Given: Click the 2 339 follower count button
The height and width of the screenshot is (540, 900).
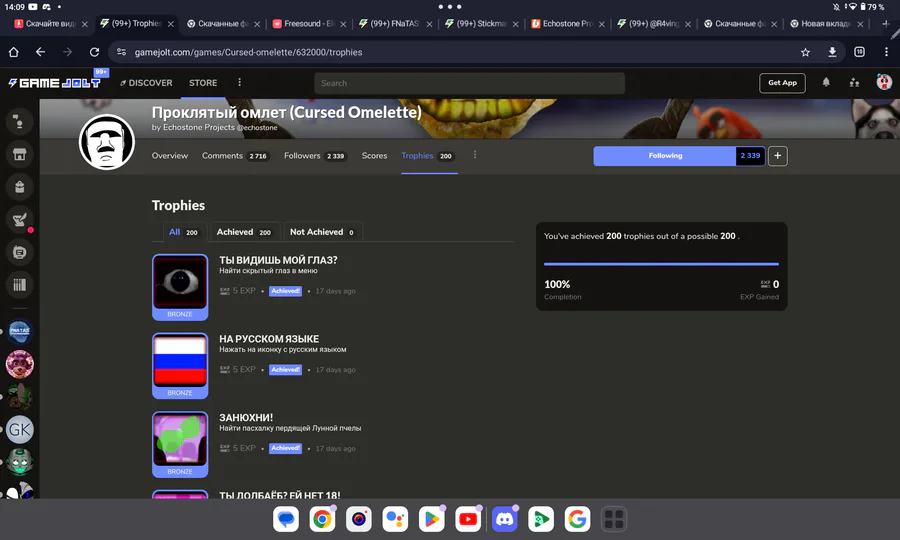Looking at the screenshot, I should [750, 156].
